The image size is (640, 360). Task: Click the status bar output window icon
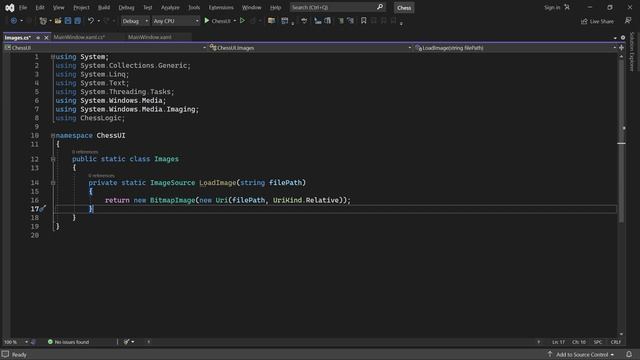5,354
